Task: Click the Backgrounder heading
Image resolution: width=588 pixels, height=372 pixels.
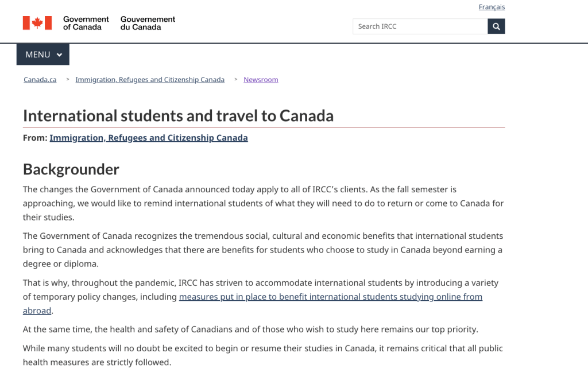Action: [x=71, y=169]
